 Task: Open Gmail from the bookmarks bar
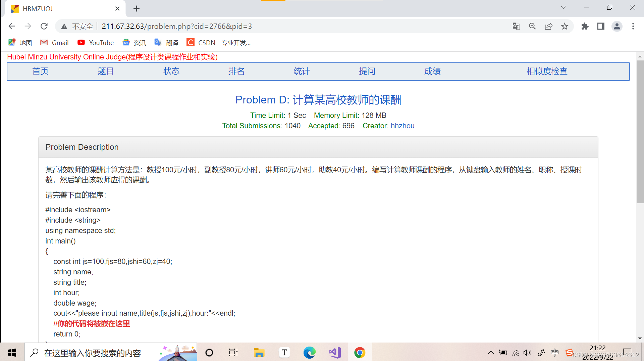[54, 43]
